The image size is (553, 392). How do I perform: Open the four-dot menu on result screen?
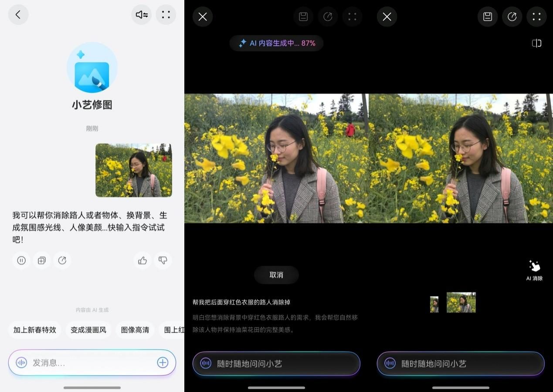coord(536,17)
